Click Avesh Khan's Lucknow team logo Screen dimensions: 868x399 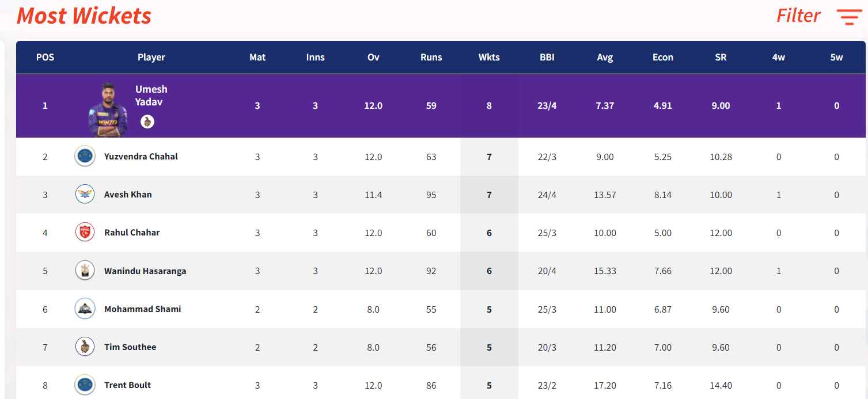tap(85, 195)
